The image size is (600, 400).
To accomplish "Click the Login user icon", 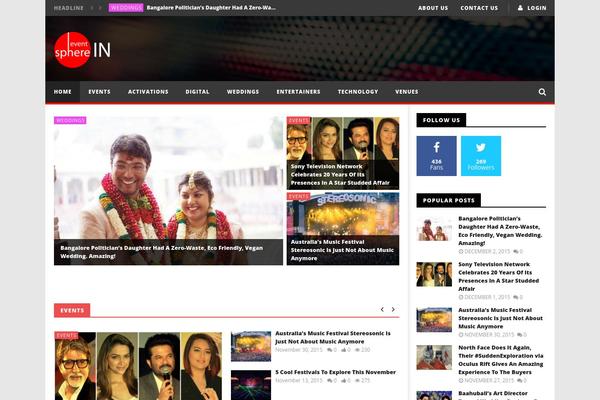I will click(520, 8).
